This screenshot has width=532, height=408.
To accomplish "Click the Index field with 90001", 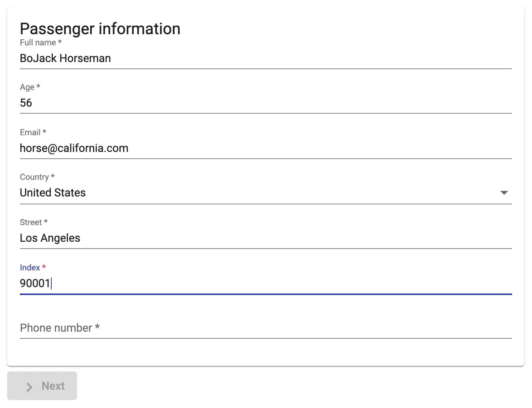I will point(266,284).
